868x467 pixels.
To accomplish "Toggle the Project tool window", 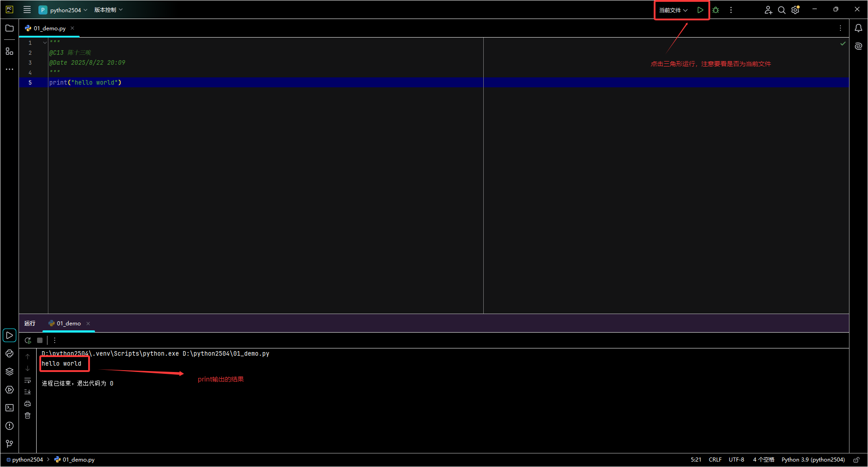I will pos(9,28).
